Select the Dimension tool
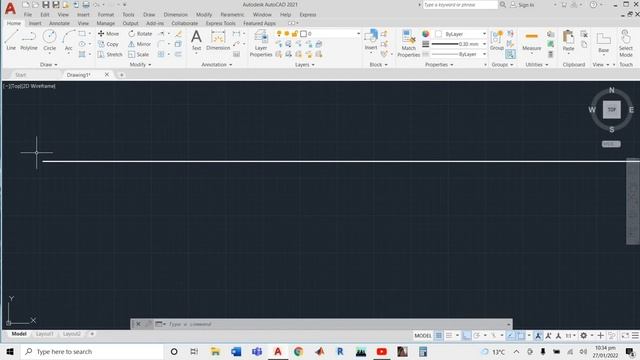 tap(218, 40)
